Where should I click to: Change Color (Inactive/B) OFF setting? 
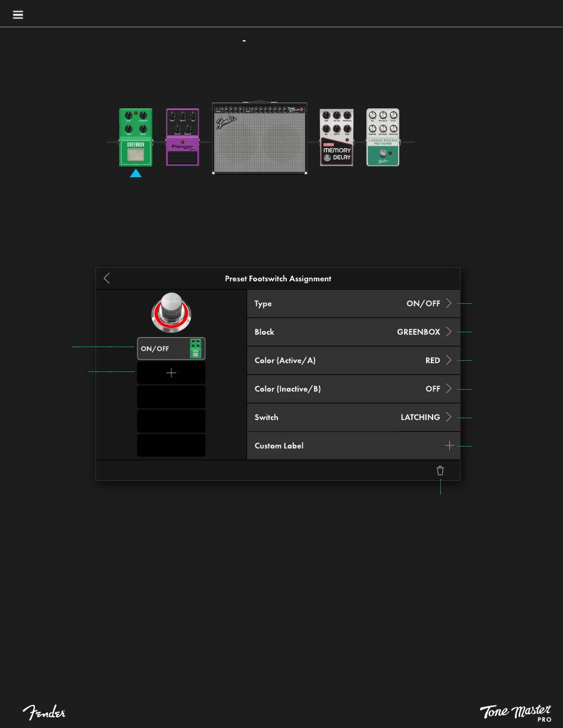[353, 389]
